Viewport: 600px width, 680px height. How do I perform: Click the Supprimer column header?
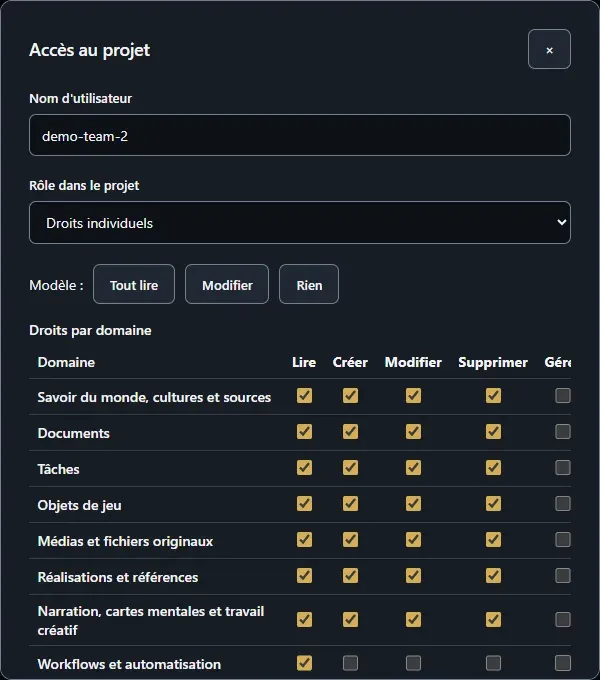click(x=493, y=362)
